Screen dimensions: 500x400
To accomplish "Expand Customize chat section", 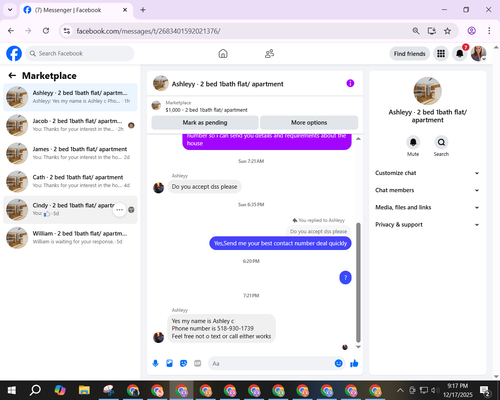I will tap(427, 173).
